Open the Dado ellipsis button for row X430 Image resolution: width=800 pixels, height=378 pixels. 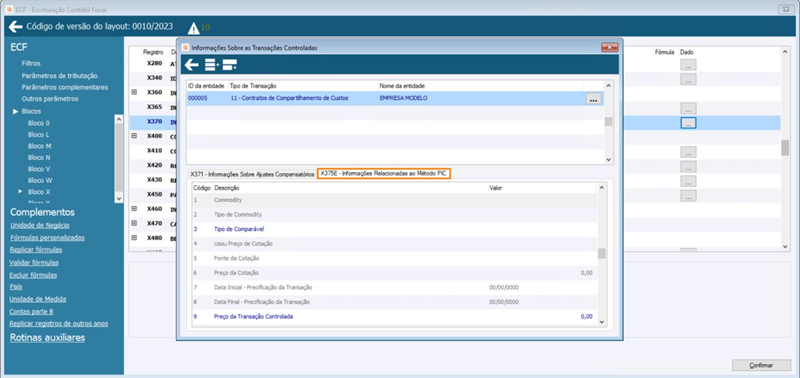(x=688, y=181)
